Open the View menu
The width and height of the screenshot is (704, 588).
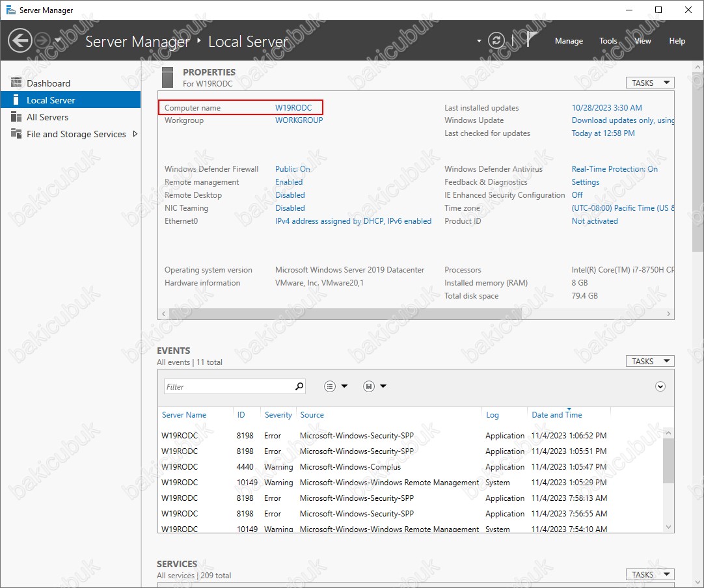[642, 41]
